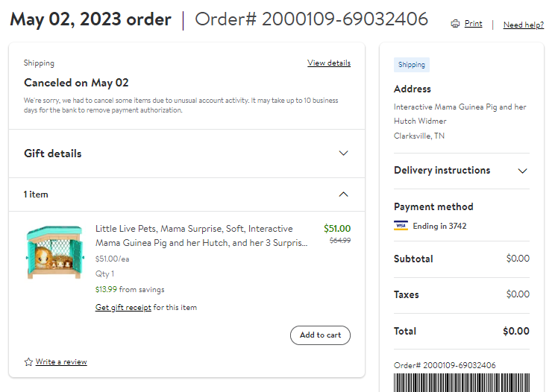Image resolution: width=555 pixels, height=392 pixels.
Task: Click the Canceled on May 02 status heading
Action: coord(76,83)
